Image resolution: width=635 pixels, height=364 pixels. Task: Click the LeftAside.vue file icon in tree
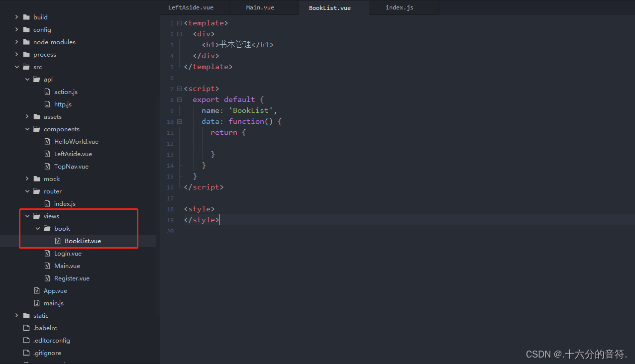coord(47,154)
